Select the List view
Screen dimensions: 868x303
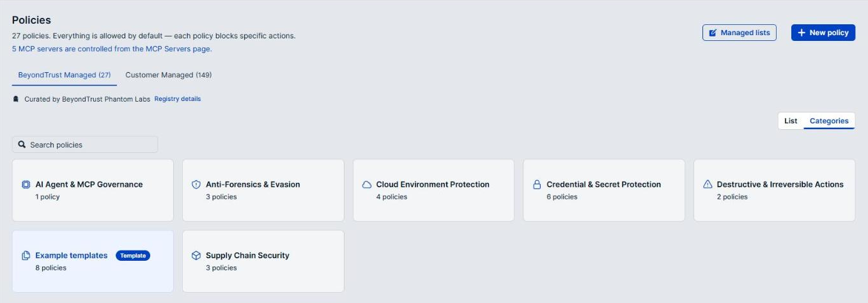pyautogui.click(x=791, y=121)
